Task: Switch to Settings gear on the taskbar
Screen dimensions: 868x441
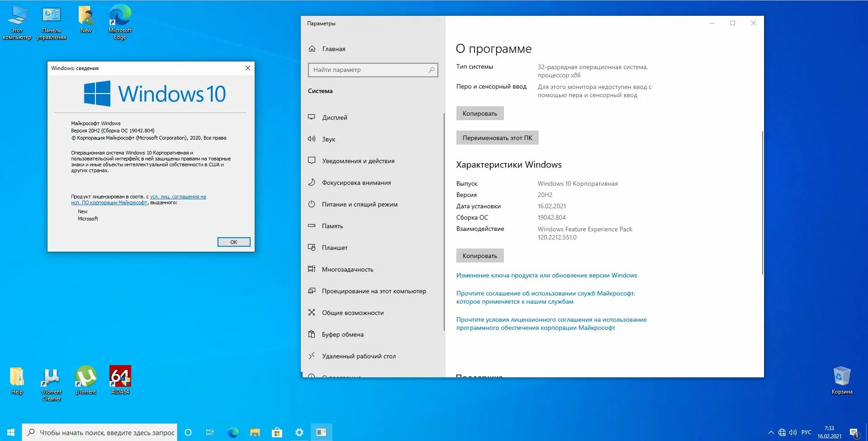Action: (x=299, y=432)
